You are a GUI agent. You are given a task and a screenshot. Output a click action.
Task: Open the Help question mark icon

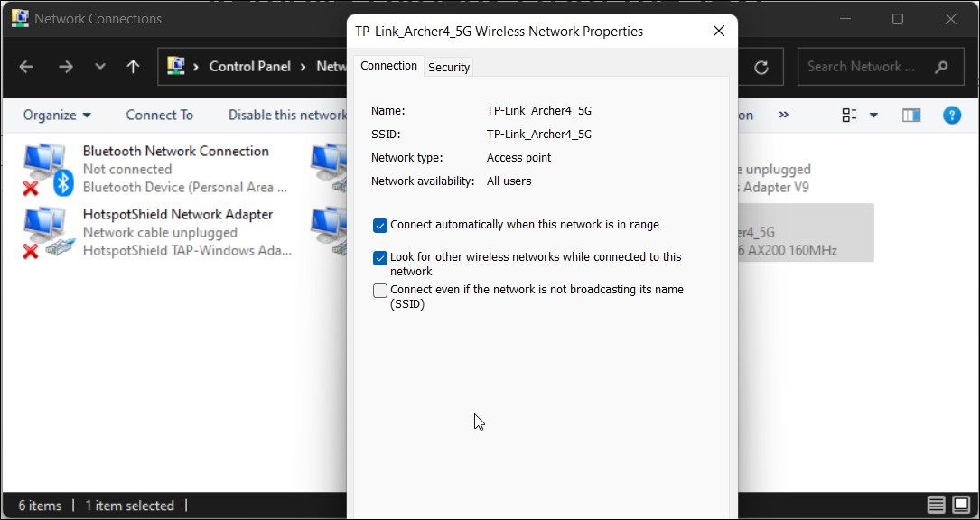(951, 115)
